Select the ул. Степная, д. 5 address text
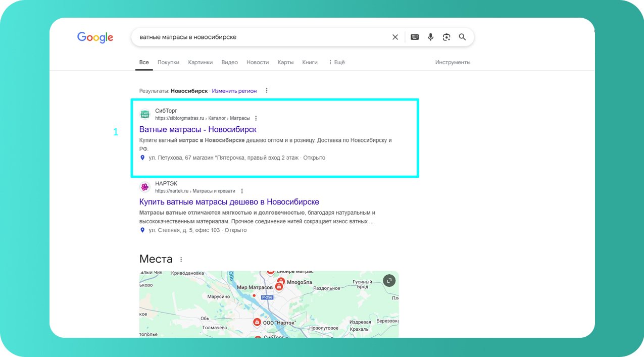Image resolution: width=644 pixels, height=357 pixels. [184, 230]
